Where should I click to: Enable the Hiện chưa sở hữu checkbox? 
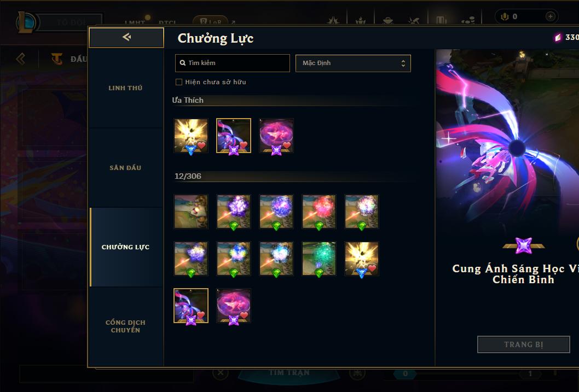pyautogui.click(x=179, y=82)
